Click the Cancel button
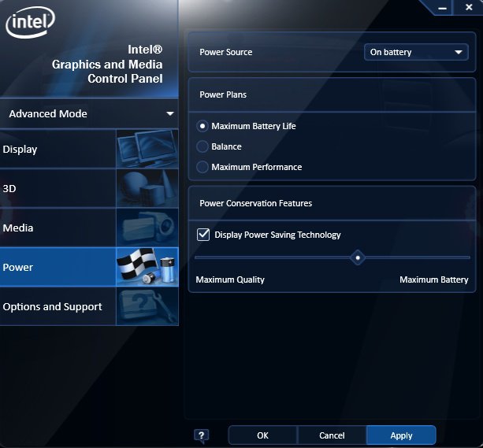 (332, 435)
